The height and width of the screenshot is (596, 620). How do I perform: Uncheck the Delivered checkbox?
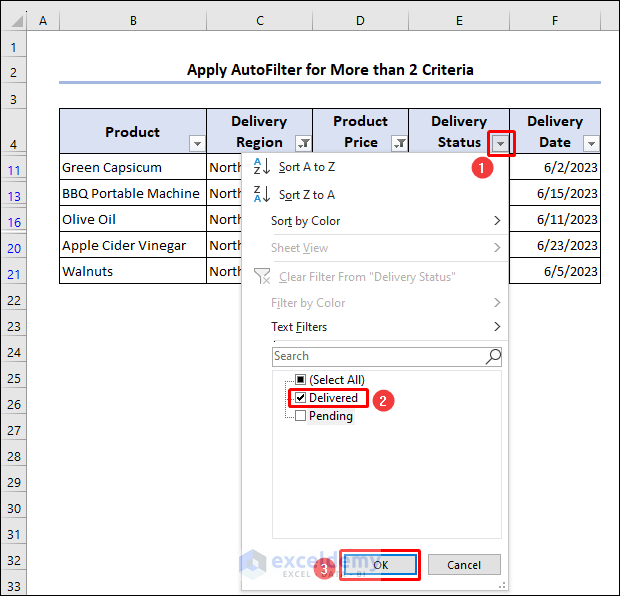coord(301,397)
